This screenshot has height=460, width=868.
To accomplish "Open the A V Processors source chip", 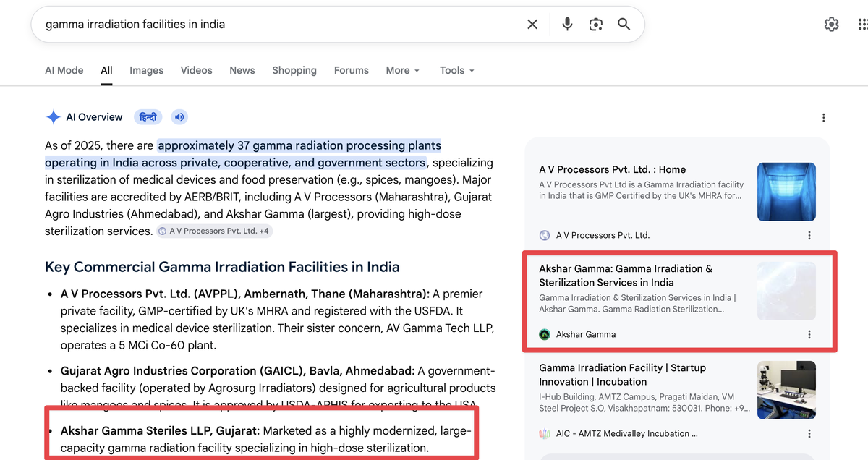I will click(x=215, y=231).
